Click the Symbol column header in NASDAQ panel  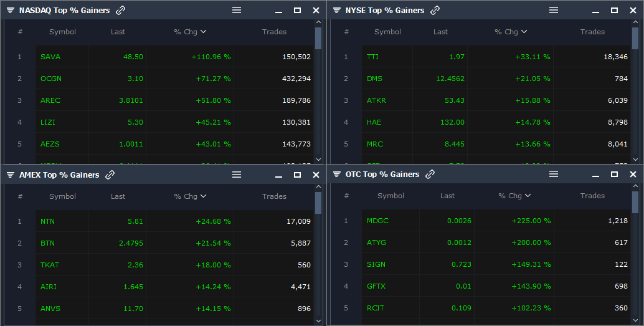tap(62, 32)
